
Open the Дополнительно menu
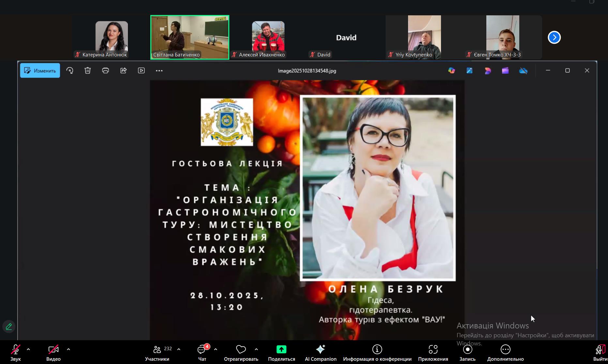coord(505,353)
